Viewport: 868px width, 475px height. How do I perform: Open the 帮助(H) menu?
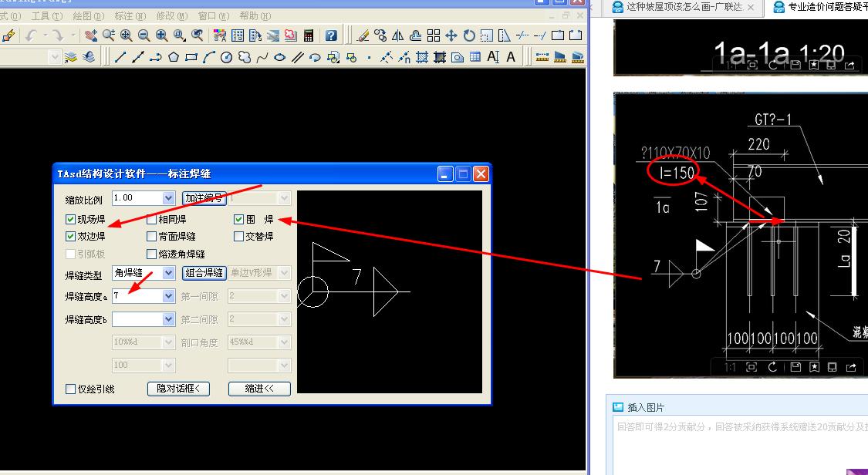[255, 16]
